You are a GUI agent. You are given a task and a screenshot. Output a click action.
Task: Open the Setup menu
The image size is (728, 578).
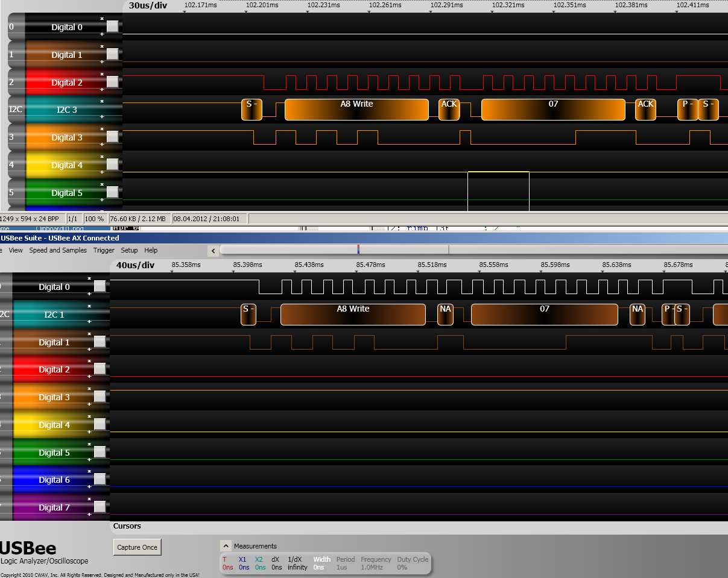click(129, 250)
